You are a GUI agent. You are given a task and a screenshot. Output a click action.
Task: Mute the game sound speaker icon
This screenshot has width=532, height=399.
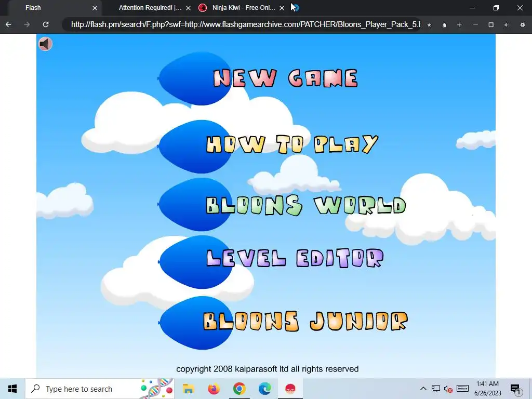45,44
